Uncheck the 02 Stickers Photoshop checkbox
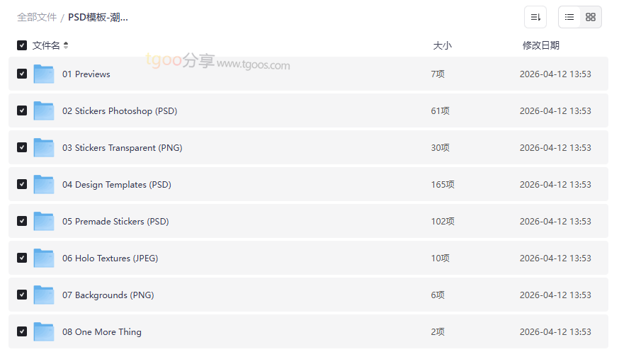 coord(22,110)
